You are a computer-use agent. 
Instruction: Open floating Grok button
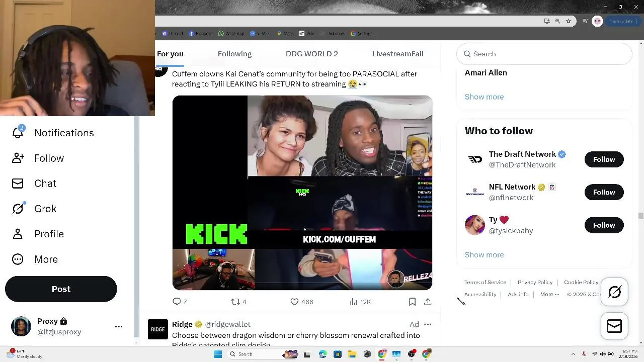(x=614, y=292)
